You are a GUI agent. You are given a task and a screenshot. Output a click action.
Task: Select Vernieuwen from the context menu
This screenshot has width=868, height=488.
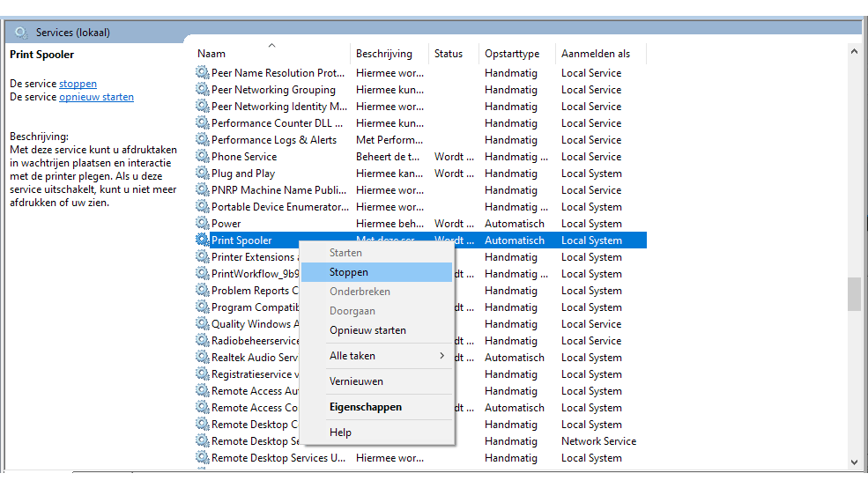click(376, 381)
